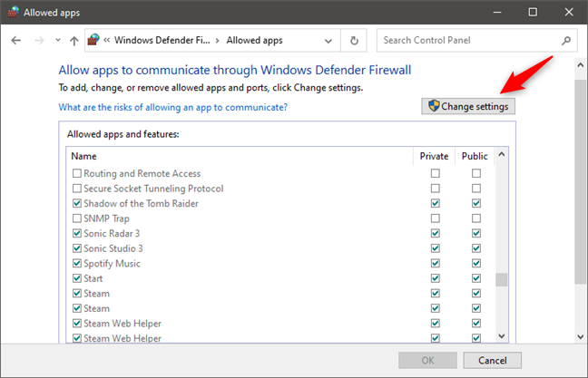This screenshot has width=588, height=378.
Task: Click the Private column header
Action: click(x=434, y=156)
